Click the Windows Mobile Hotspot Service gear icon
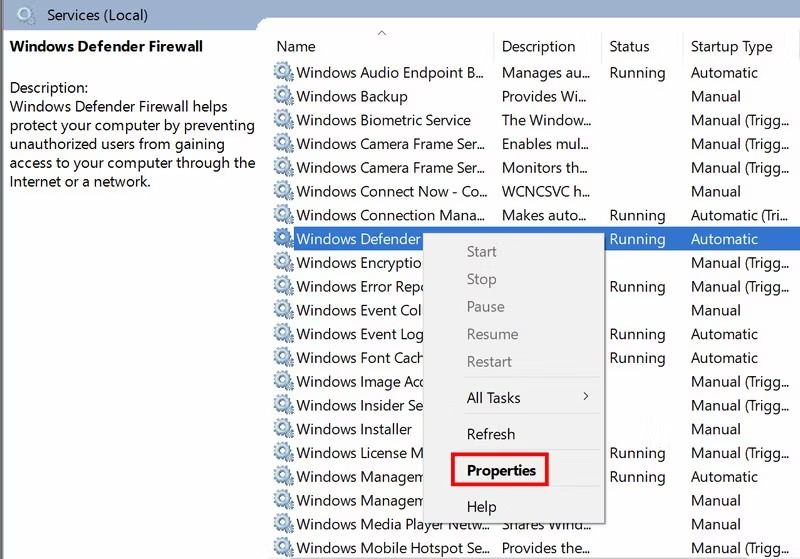 click(x=283, y=548)
